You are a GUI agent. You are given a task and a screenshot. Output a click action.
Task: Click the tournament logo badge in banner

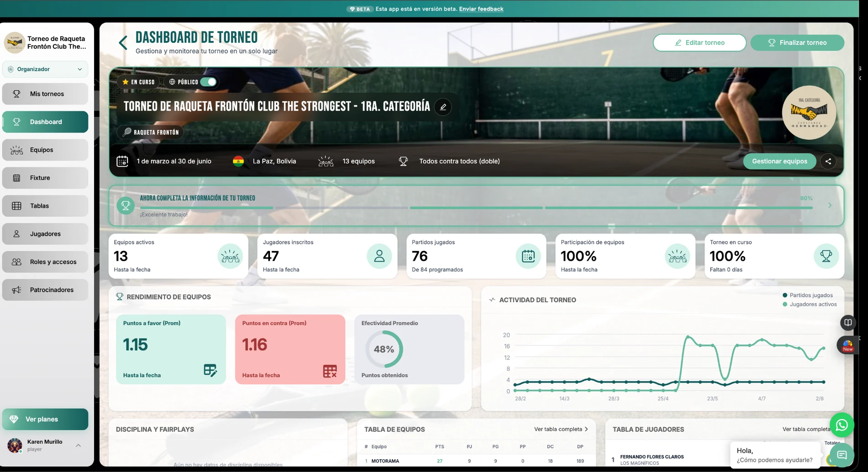(x=809, y=112)
